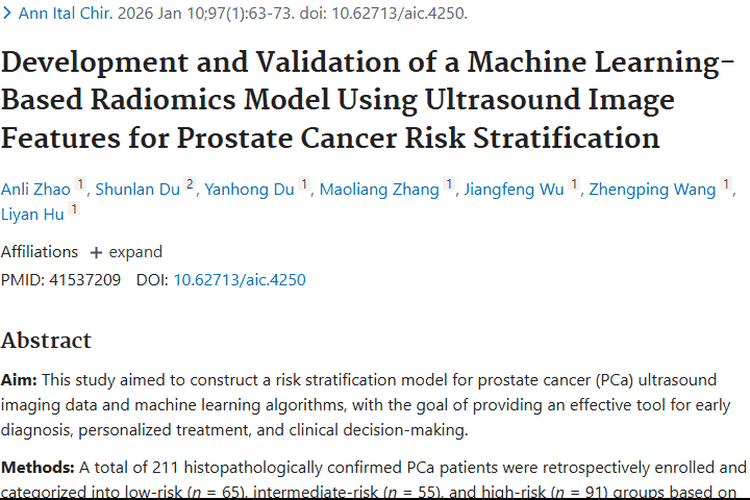
Task: Open author Anli Zhao's link
Action: (x=36, y=190)
